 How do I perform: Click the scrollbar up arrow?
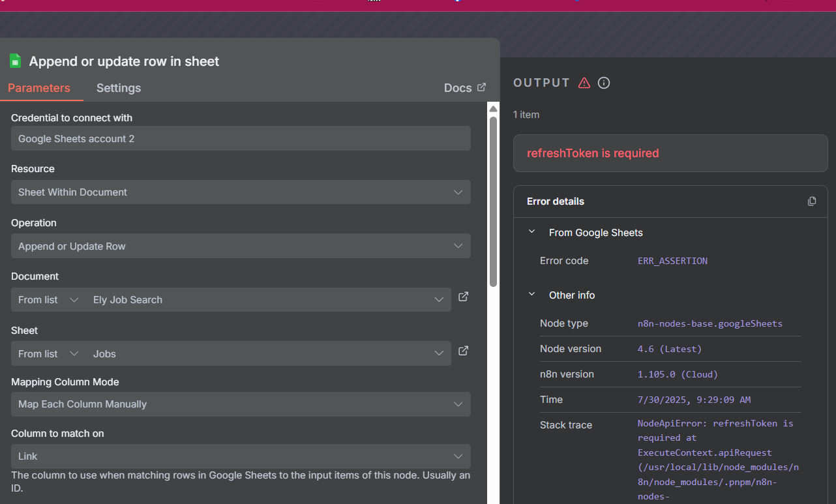click(494, 108)
